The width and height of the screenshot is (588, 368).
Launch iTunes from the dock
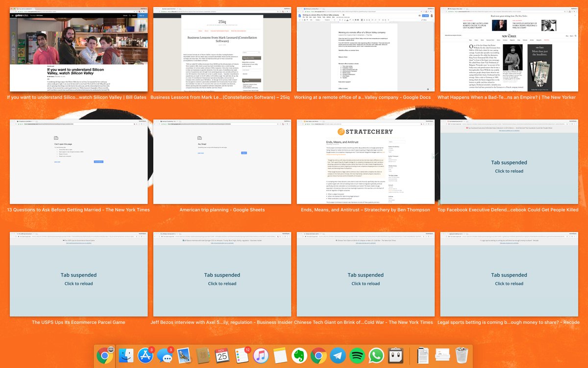pyautogui.click(x=260, y=355)
